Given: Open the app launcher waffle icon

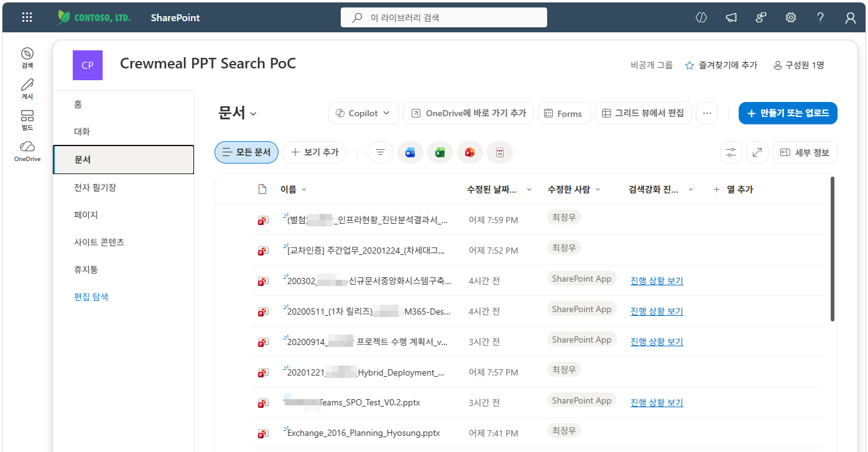Looking at the screenshot, I should click(x=27, y=17).
